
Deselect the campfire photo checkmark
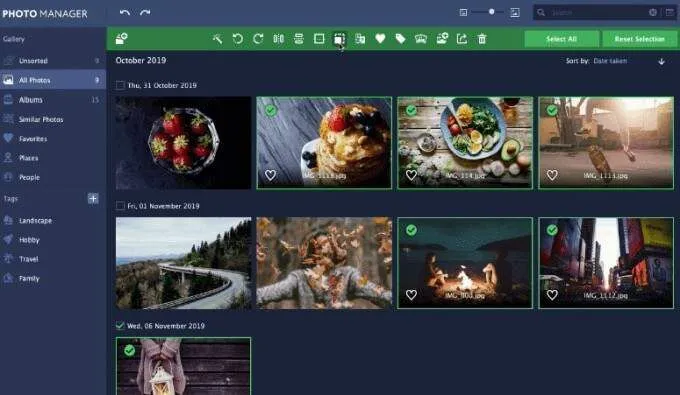coord(411,230)
